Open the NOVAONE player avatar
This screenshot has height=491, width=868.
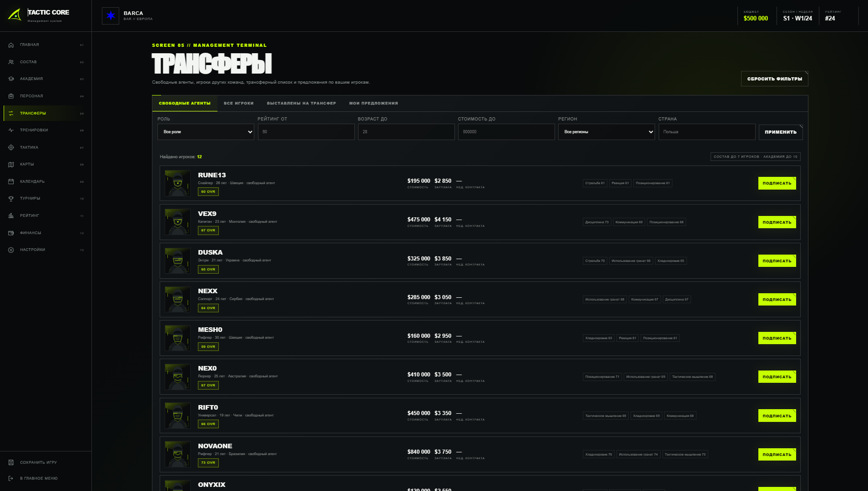pyautogui.click(x=177, y=454)
